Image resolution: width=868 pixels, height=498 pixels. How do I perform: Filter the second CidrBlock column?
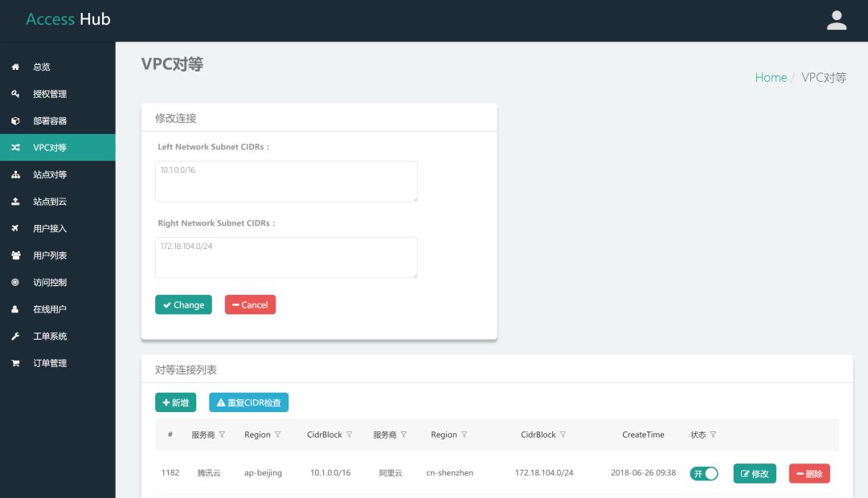pyautogui.click(x=563, y=435)
